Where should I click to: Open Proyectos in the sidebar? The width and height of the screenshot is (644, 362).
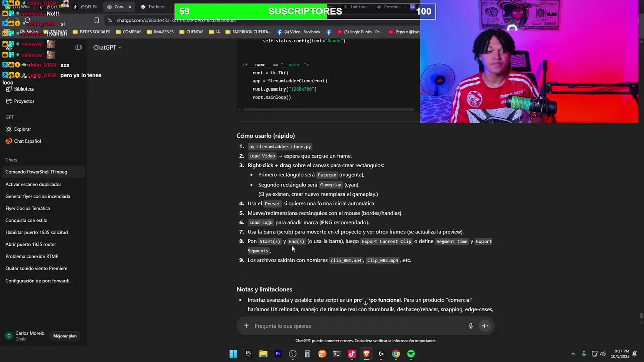pyautogui.click(x=24, y=101)
